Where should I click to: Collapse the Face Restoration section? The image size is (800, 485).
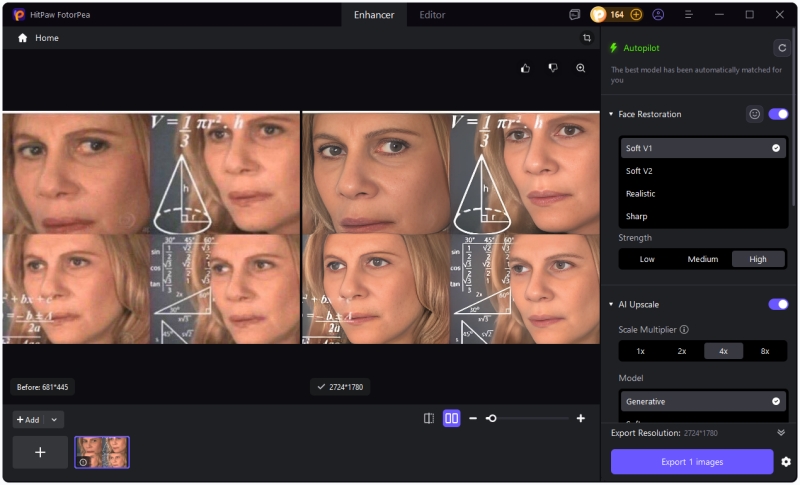point(611,114)
